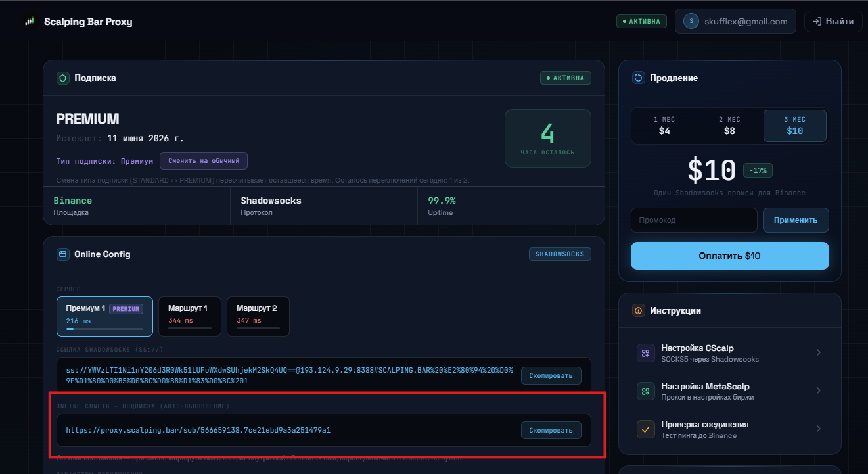Screen dimensions: 868x474
Task: Copy the proxy.scalping.bar subscription URL
Action: [x=551, y=431]
